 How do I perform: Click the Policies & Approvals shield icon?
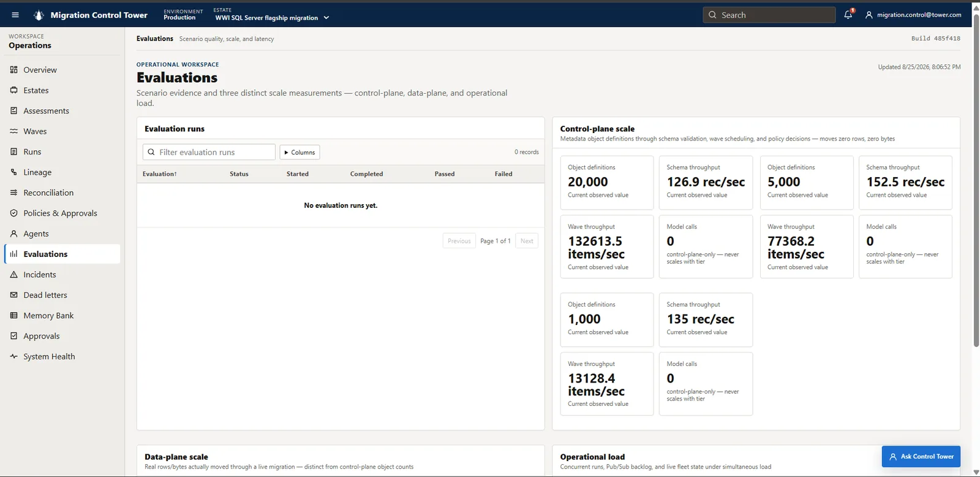[13, 213]
